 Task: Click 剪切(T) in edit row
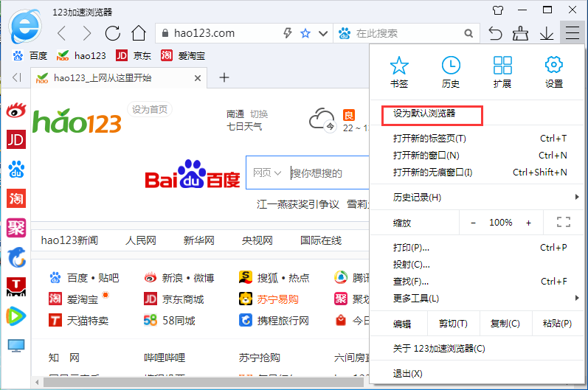(x=454, y=324)
